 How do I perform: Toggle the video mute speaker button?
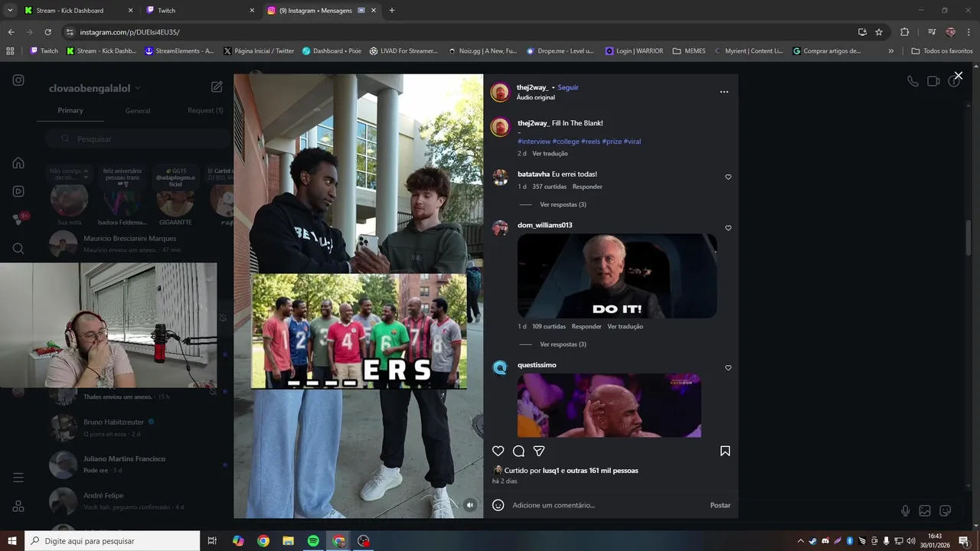click(470, 504)
